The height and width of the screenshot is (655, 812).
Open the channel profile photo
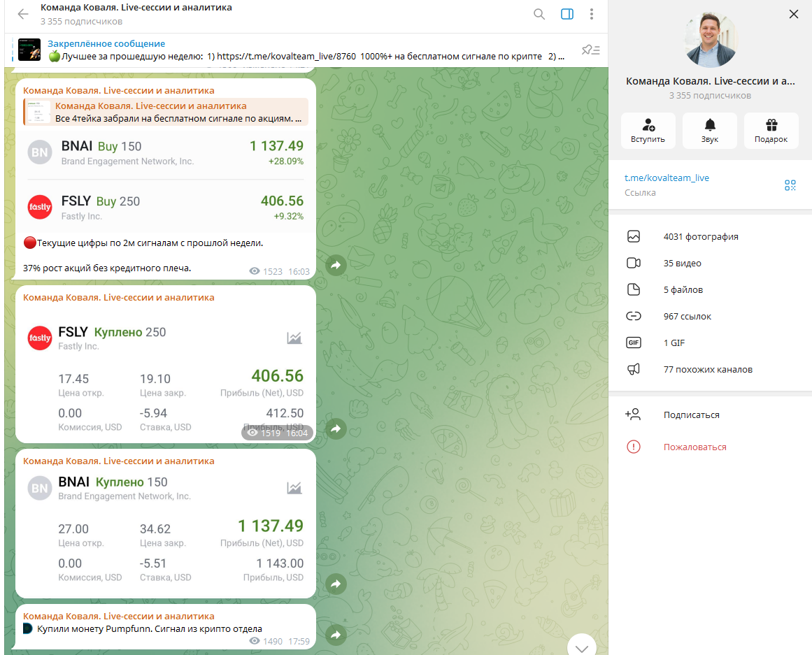point(710,38)
